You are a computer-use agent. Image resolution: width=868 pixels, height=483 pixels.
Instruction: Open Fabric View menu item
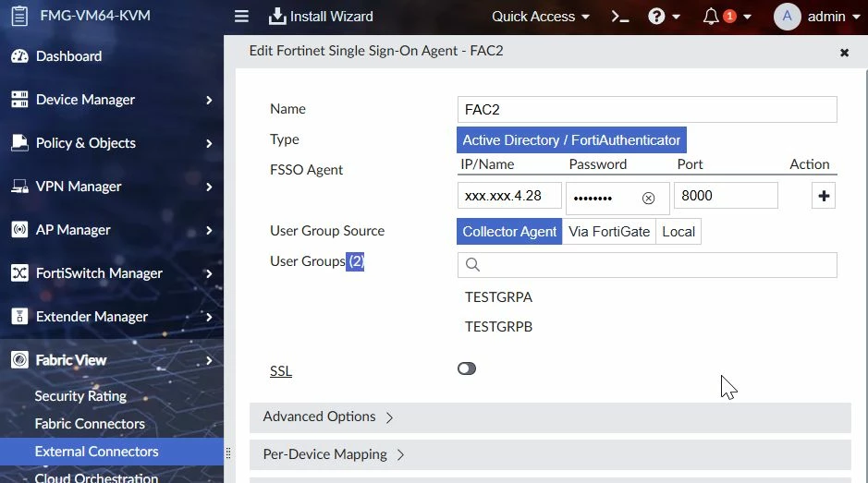point(71,360)
